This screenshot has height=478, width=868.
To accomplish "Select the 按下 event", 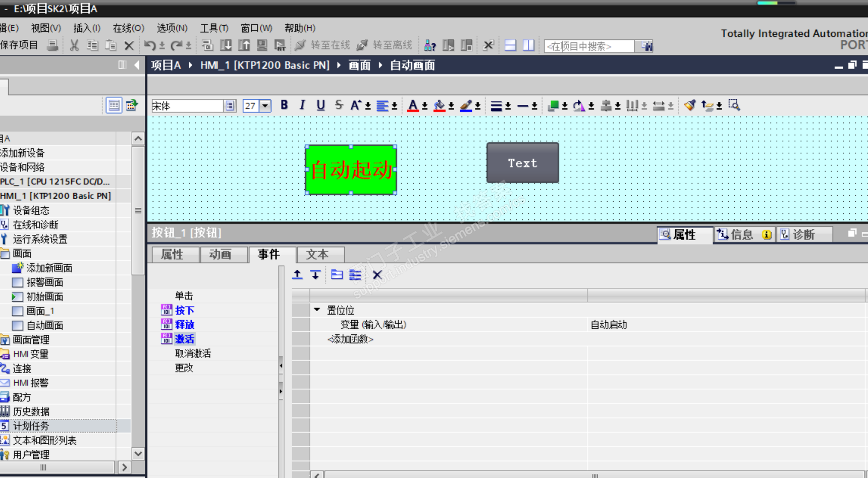I will click(184, 310).
